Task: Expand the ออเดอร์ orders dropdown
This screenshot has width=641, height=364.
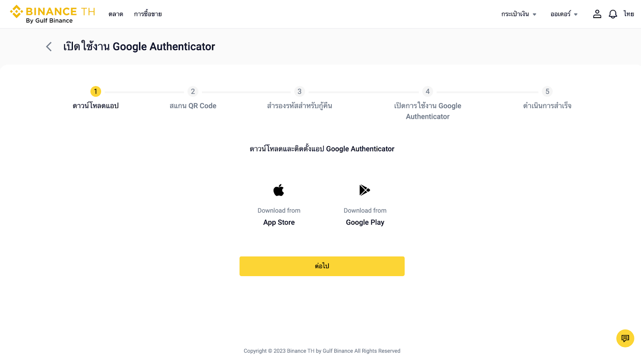Action: click(x=564, y=14)
